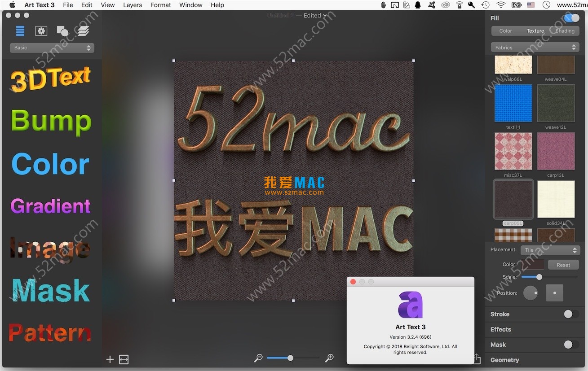Open the Layers menu

(133, 5)
